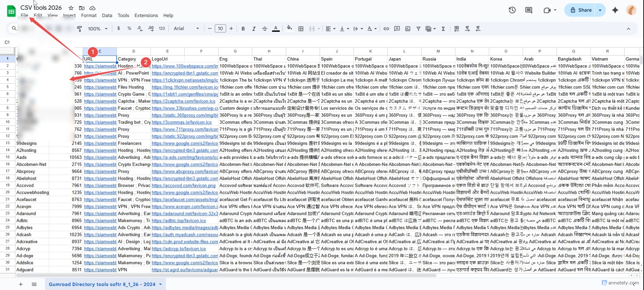The image size is (644, 290).
Task: Start a video call via camera icon
Action: click(x=547, y=10)
